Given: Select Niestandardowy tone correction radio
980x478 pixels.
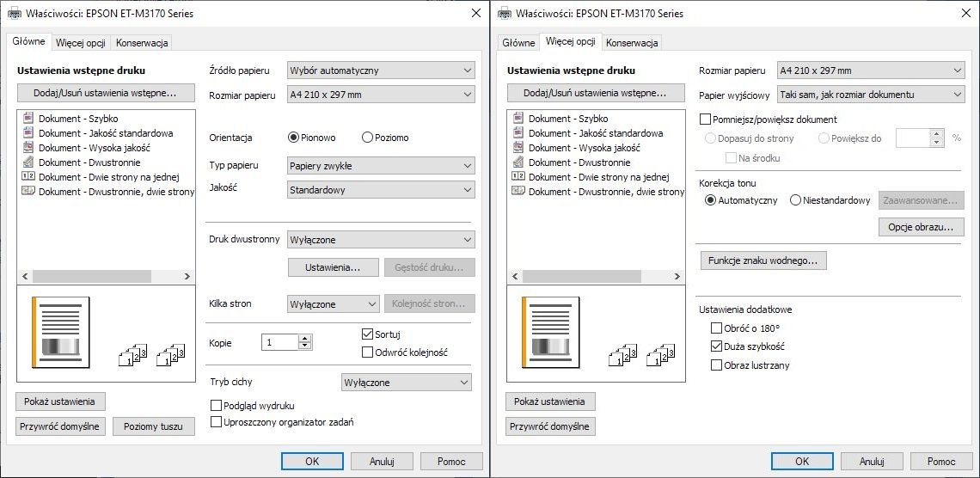Looking at the screenshot, I should [x=795, y=200].
